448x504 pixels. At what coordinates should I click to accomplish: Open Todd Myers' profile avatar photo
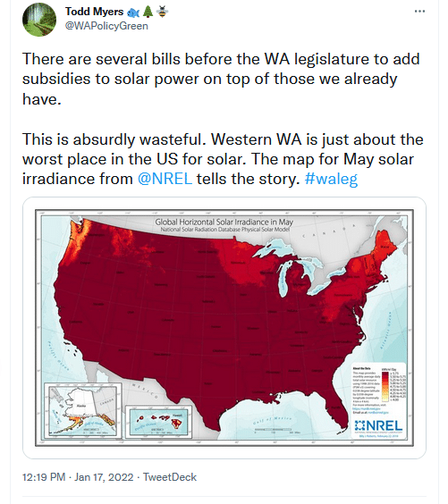[39, 20]
